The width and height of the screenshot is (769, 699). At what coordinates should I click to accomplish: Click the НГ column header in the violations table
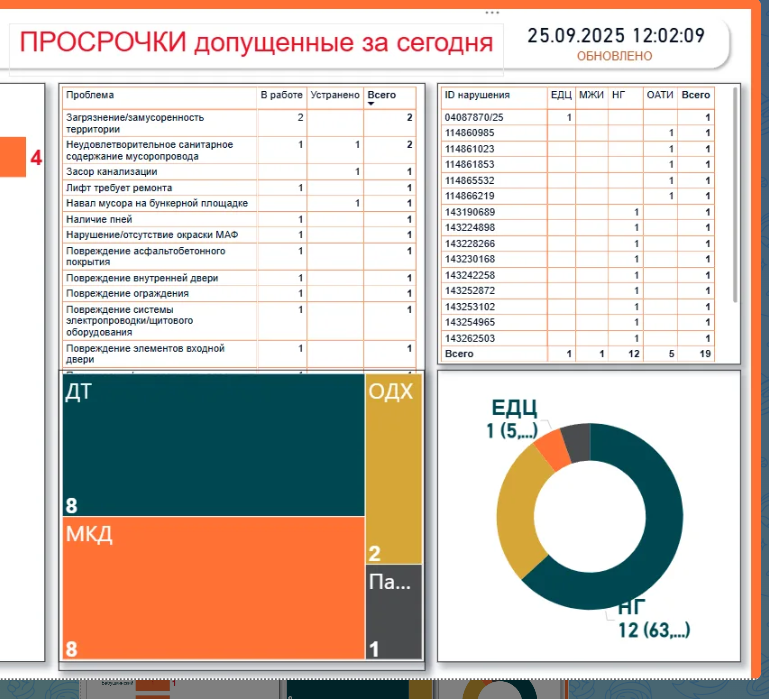pyautogui.click(x=618, y=95)
